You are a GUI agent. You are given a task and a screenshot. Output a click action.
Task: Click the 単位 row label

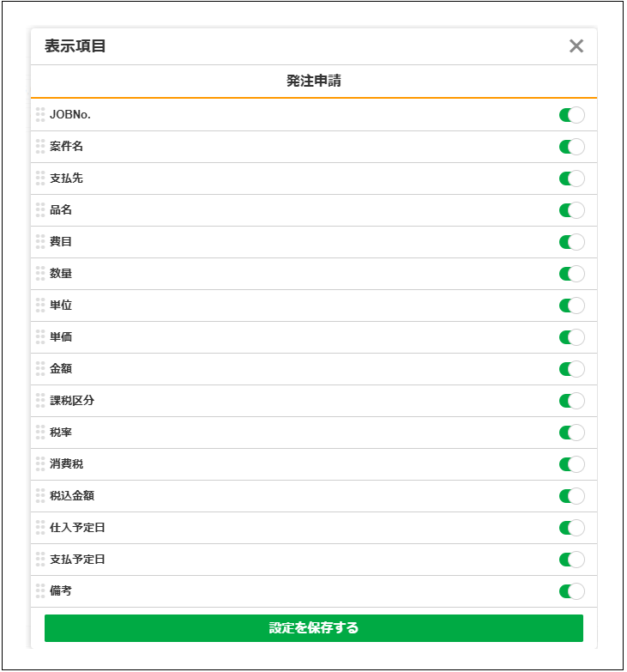(61, 306)
